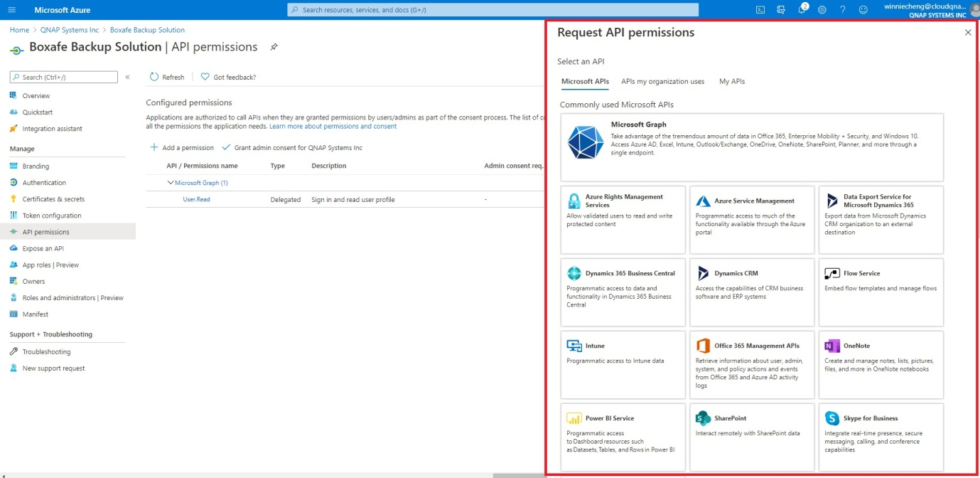The image size is (980, 478).
Task: Switch to the My APIs tab
Action: pos(732,81)
